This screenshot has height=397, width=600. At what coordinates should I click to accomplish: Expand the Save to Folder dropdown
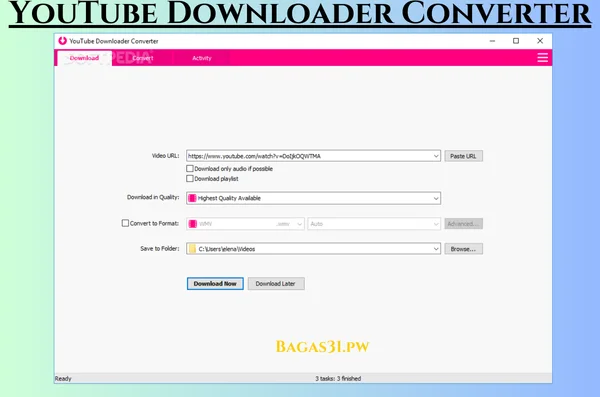(436, 249)
